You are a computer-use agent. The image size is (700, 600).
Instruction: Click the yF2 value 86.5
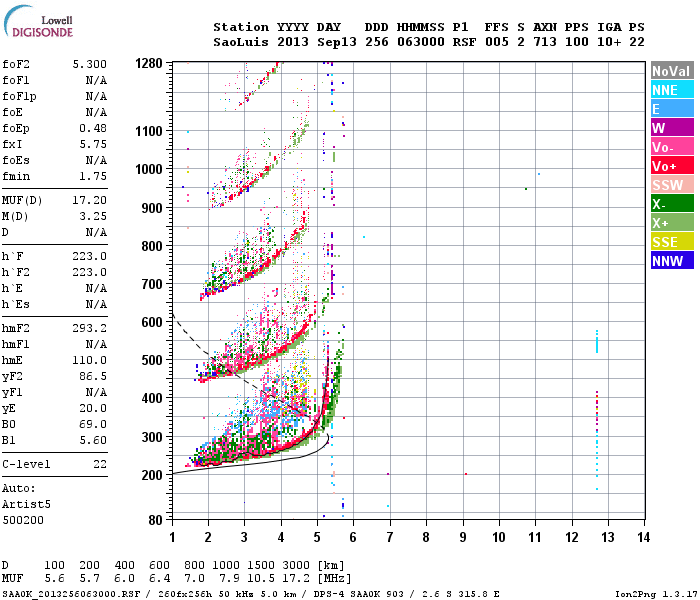[93, 376]
